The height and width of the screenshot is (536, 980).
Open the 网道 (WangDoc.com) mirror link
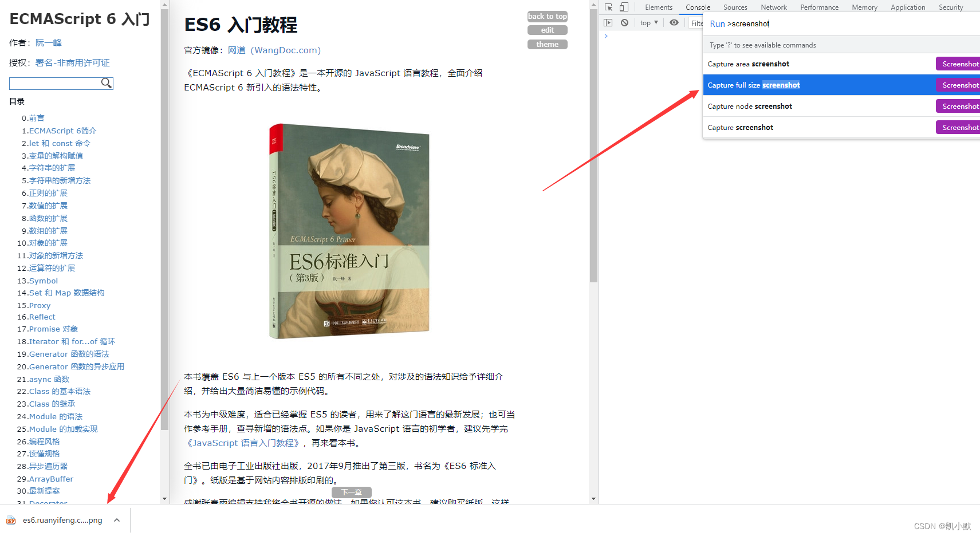274,50
